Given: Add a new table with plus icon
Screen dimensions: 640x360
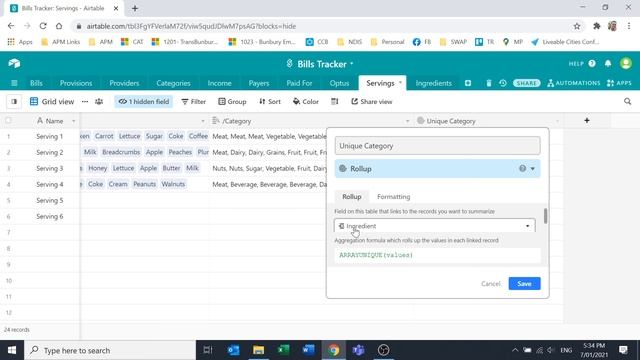Looking at the screenshot, I should 468,83.
